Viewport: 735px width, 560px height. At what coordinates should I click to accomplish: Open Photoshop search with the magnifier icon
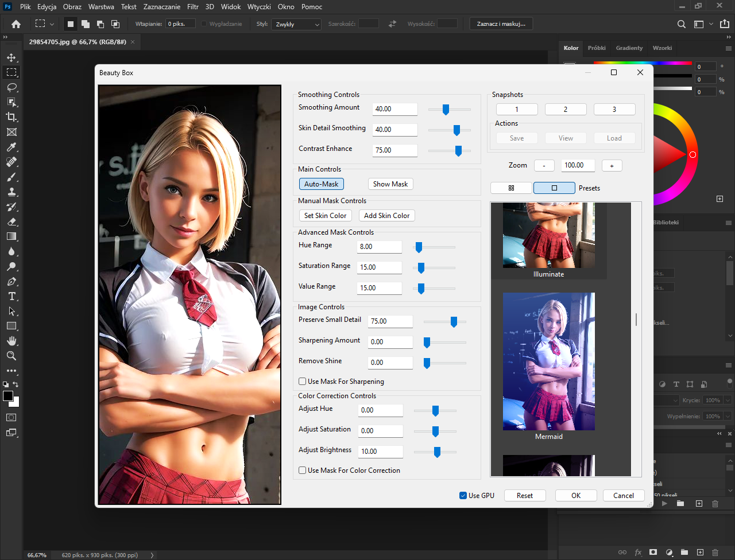[x=682, y=24]
